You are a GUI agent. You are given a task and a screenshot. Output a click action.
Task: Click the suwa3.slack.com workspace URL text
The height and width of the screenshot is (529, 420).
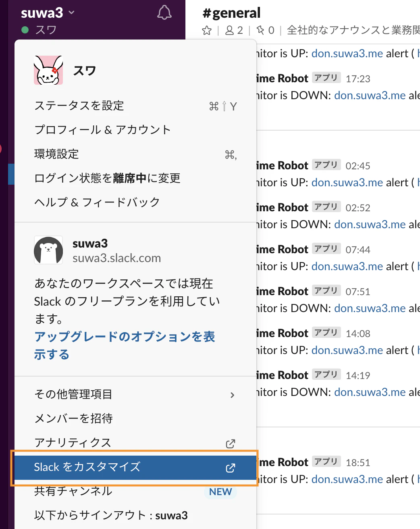coord(116,258)
